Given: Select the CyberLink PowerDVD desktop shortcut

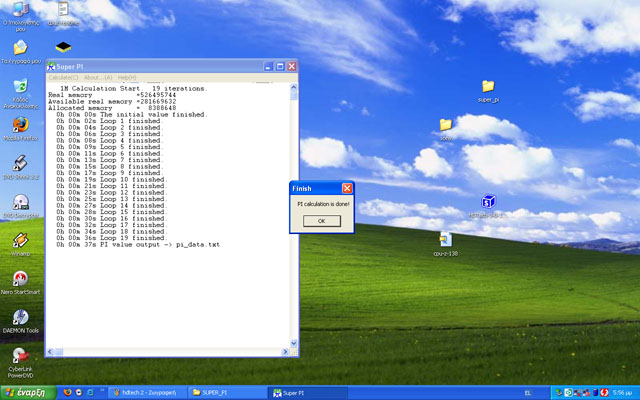Looking at the screenshot, I should (x=20, y=363).
